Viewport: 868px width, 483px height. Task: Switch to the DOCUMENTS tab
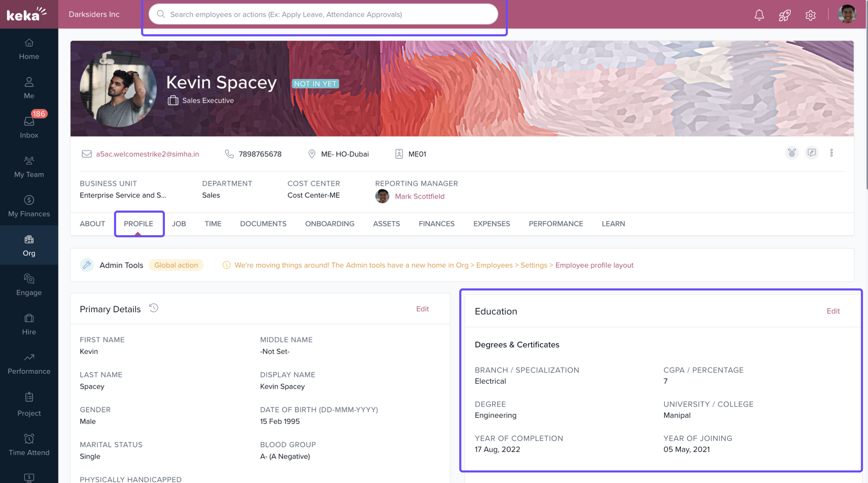pos(263,224)
